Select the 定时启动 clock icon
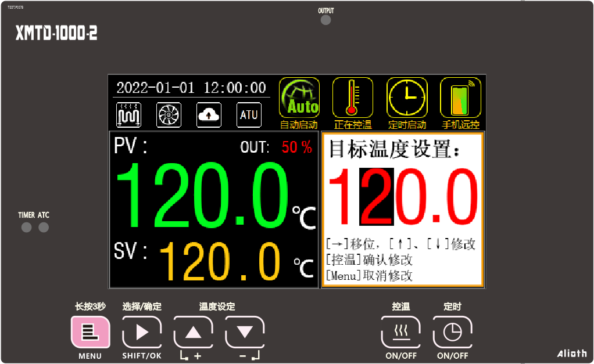 tap(407, 98)
